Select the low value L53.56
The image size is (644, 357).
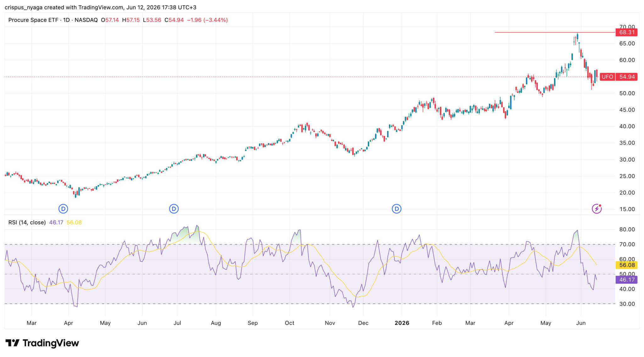152,20
